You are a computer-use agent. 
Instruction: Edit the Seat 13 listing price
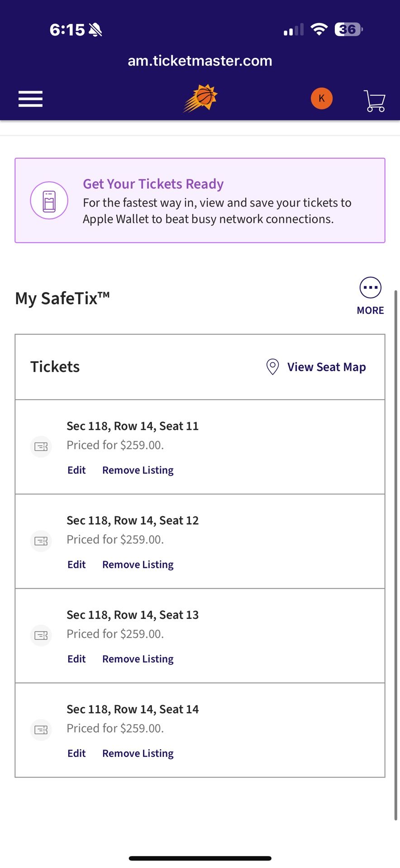pyautogui.click(x=76, y=659)
